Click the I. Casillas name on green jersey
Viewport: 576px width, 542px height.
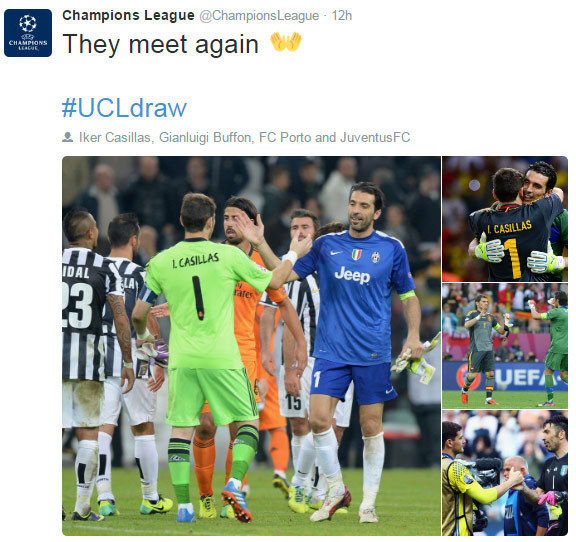pos(195,260)
